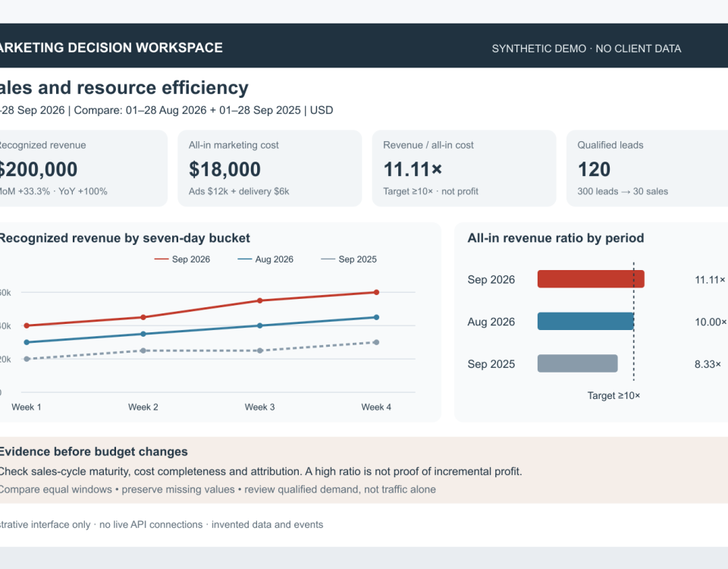The width and height of the screenshot is (728, 569).
Task: Click 'no live API connections' footer text
Action: tap(151, 525)
